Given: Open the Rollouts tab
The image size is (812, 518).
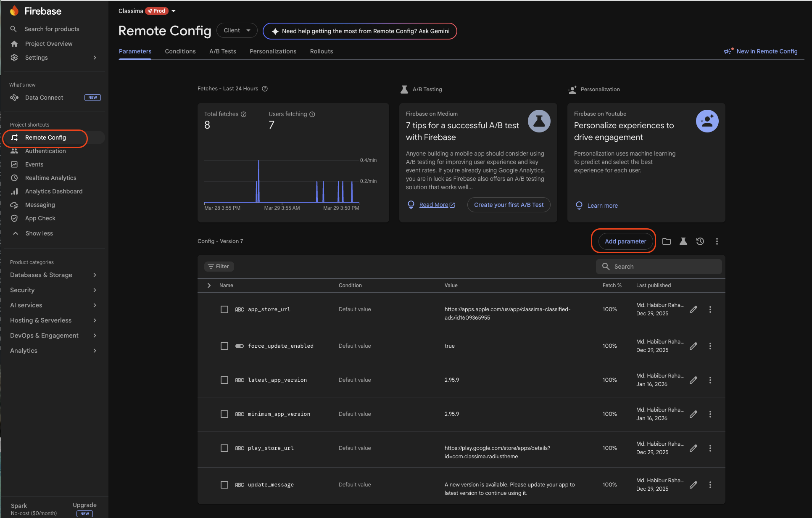Looking at the screenshot, I should 322,51.
